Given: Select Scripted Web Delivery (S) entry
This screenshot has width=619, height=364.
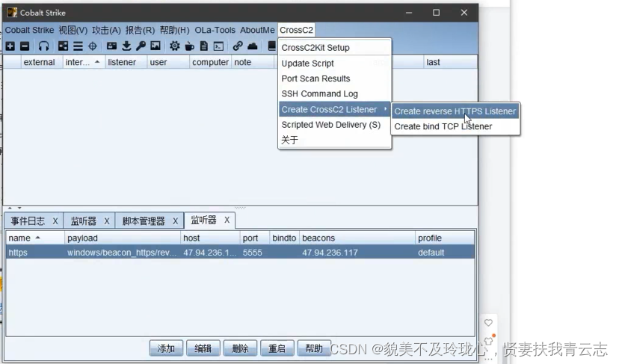Looking at the screenshot, I should tap(334, 125).
